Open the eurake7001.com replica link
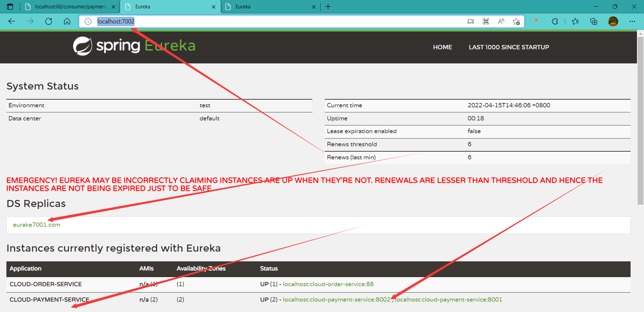This screenshot has height=312, width=644. (37, 225)
